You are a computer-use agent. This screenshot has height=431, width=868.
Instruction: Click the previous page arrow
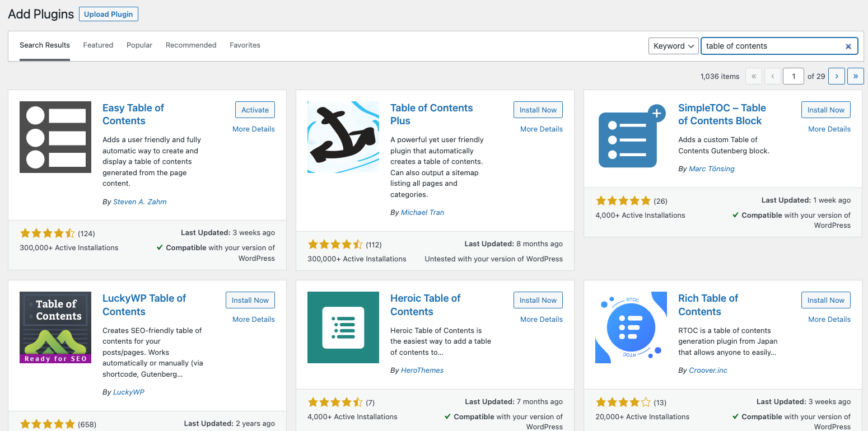coord(773,76)
